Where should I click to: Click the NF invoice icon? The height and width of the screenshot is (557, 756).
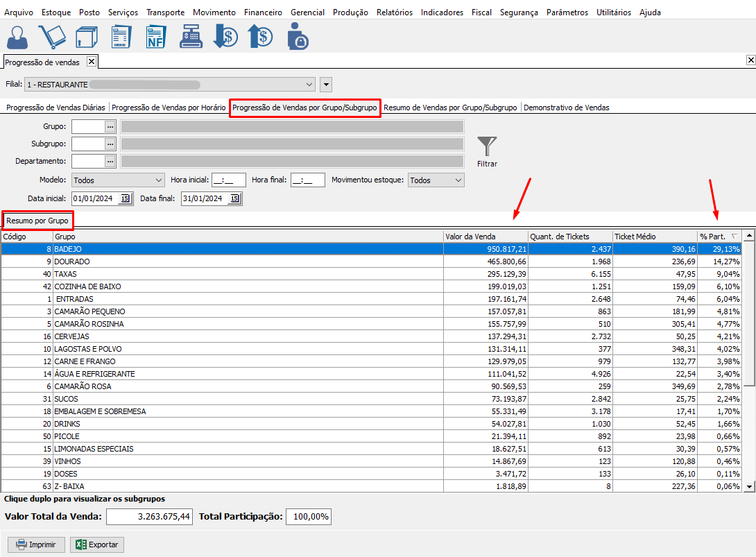(156, 37)
